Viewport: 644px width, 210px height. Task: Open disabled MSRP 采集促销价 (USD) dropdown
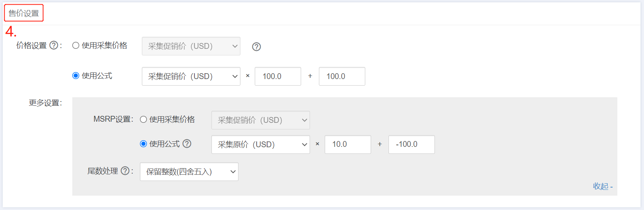point(261,120)
